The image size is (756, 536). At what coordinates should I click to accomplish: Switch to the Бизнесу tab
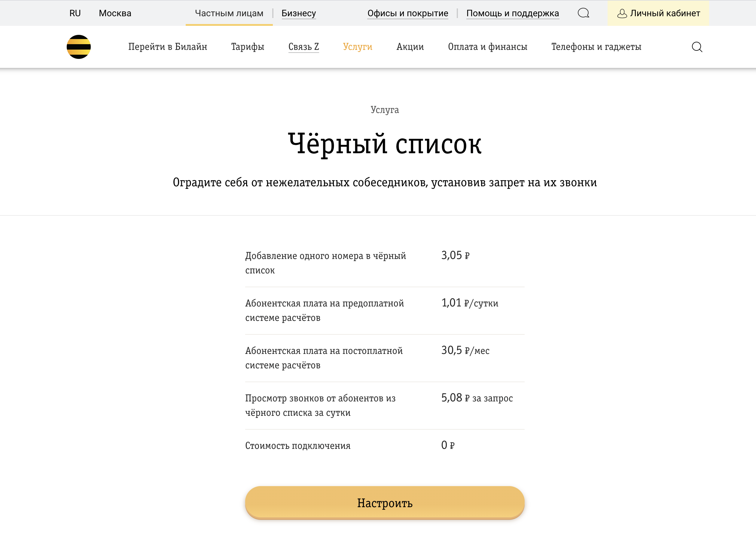[x=298, y=13]
